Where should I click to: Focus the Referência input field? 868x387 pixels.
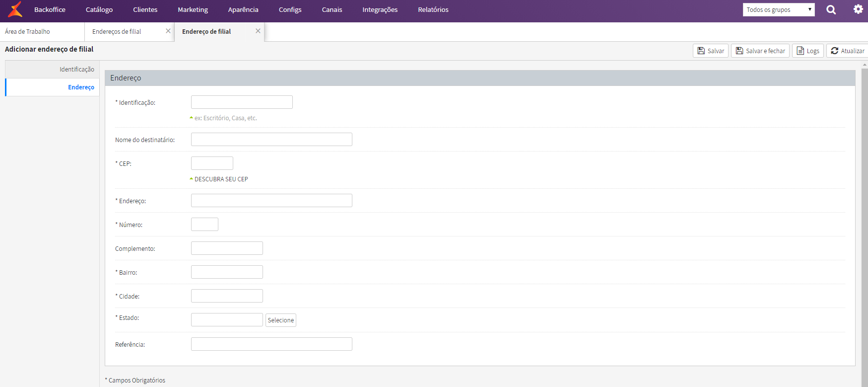[271, 344]
